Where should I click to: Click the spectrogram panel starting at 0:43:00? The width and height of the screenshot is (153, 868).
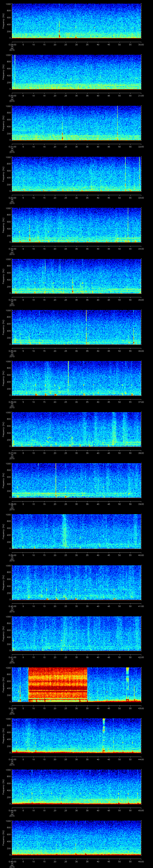(x=77, y=736)
